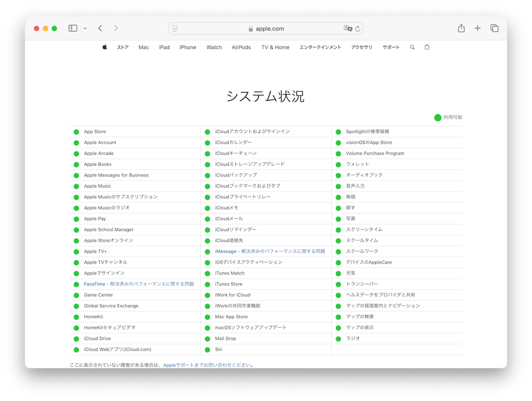
Task: Click the green status dot beside 天気
Action: pos(338,273)
